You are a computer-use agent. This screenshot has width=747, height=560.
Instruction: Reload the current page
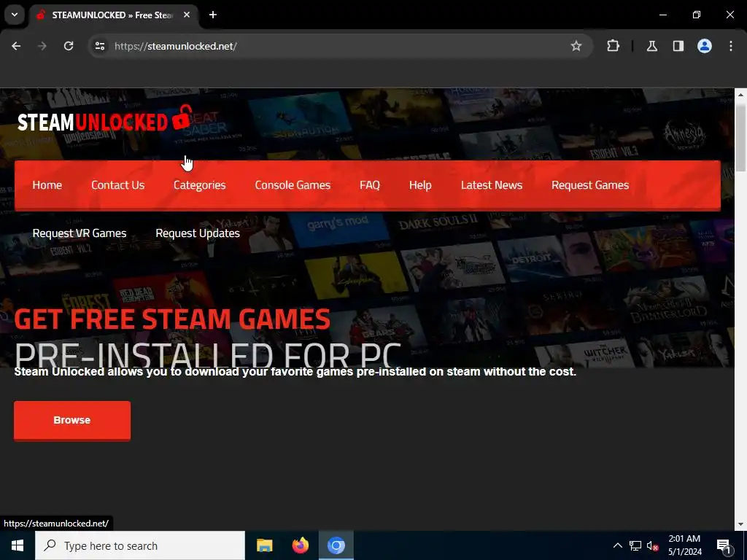pos(69,46)
